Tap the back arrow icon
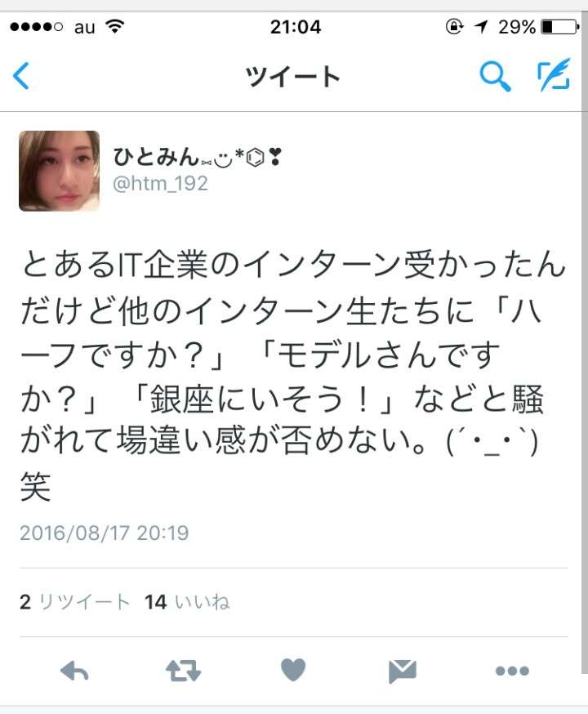The width and height of the screenshot is (588, 714). pos(21,76)
